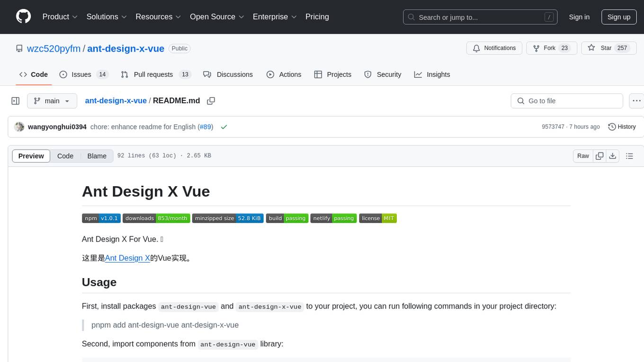Open ant-design-x-vue breadcrumb root folder
Screen dimensions: 644x362
click(116, 101)
